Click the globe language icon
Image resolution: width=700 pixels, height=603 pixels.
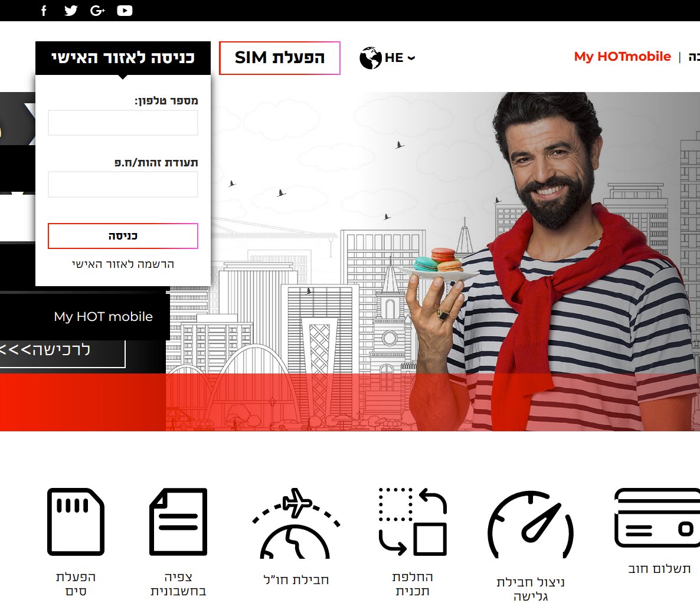tap(371, 58)
